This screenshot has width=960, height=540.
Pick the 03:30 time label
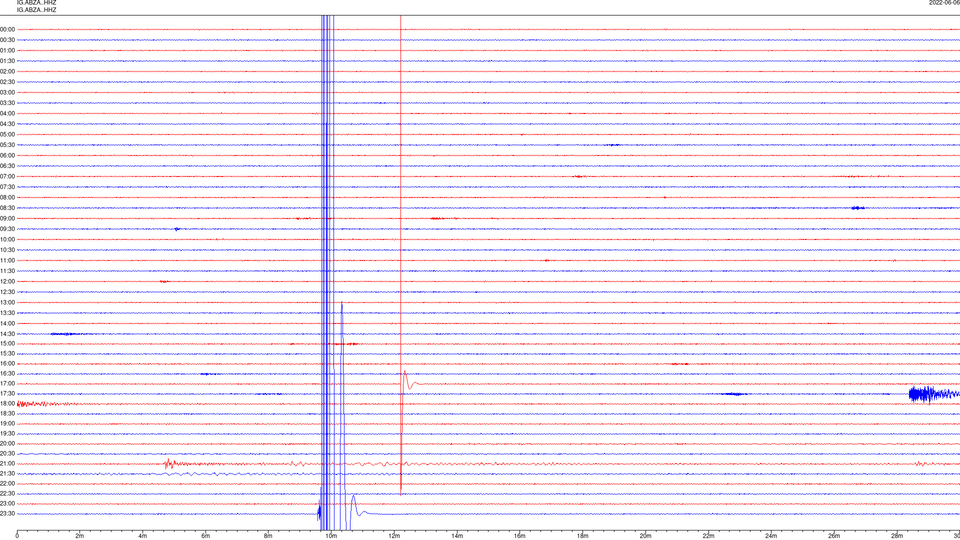click(x=7, y=103)
